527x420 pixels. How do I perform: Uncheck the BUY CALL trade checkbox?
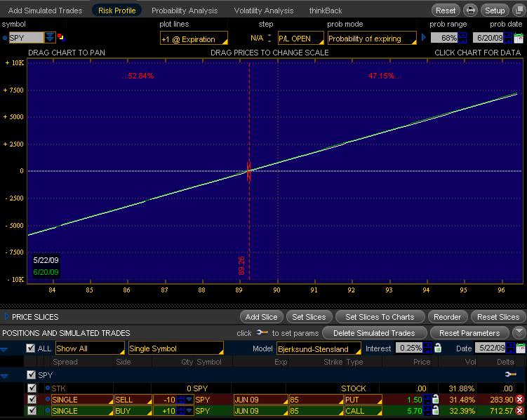coord(32,411)
